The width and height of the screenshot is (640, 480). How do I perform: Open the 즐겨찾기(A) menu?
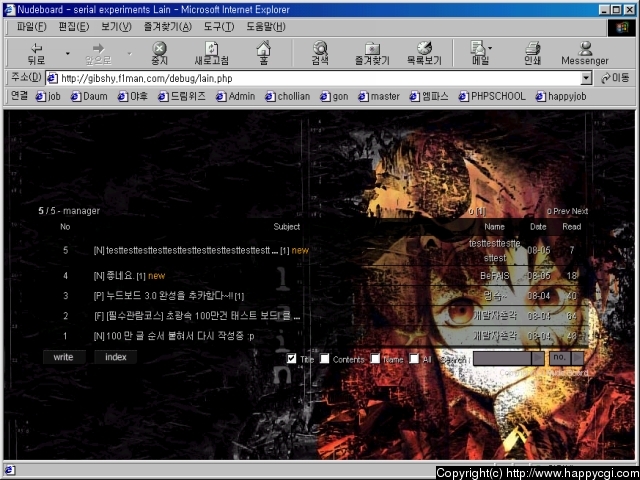click(x=168, y=27)
